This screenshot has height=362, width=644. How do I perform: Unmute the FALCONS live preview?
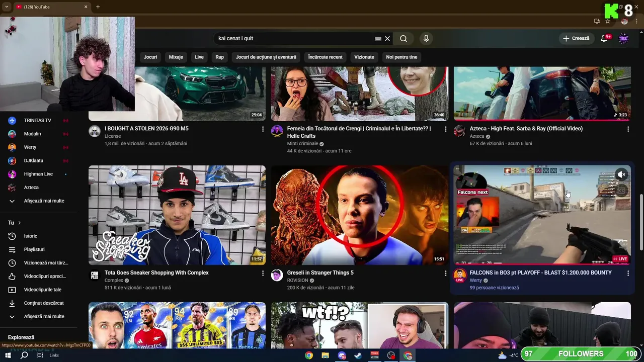coord(622,174)
